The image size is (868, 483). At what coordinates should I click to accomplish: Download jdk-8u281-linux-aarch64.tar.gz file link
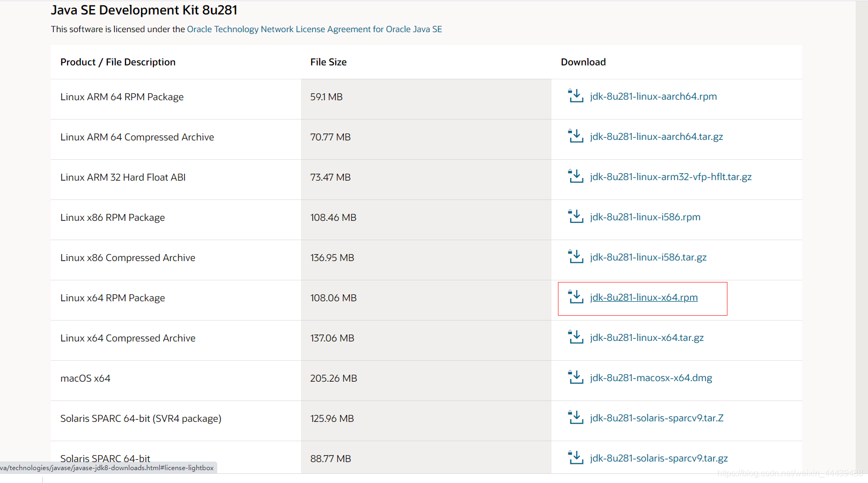[657, 137]
